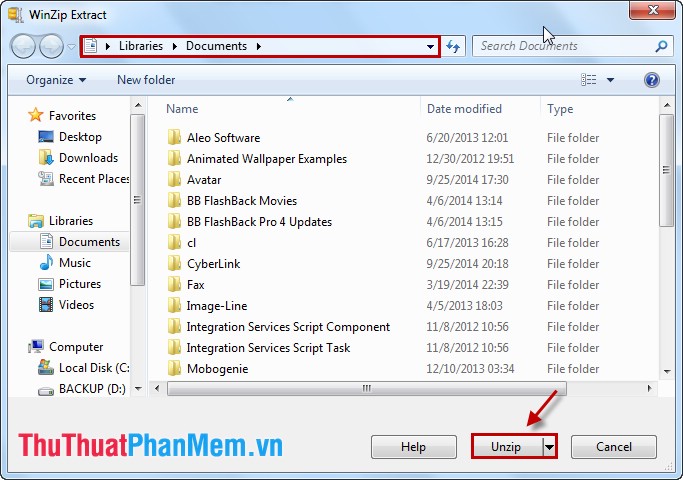Sort by the Type column header
Viewport: 683px width, 480px height.
560,108
